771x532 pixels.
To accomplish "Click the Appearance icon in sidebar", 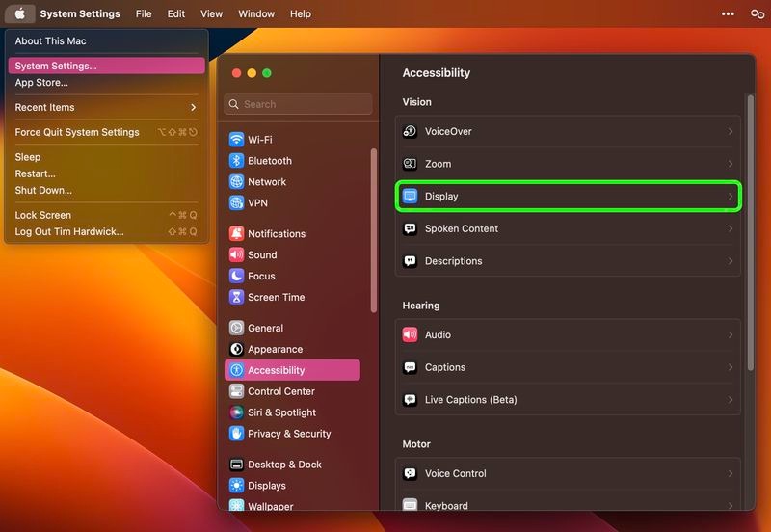I will pos(236,349).
